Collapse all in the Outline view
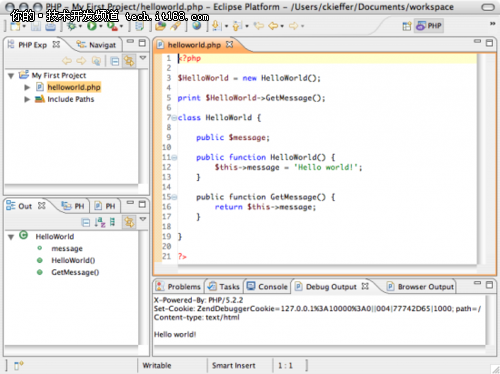Image resolution: width=500 pixels, height=374 pixels. [86, 222]
